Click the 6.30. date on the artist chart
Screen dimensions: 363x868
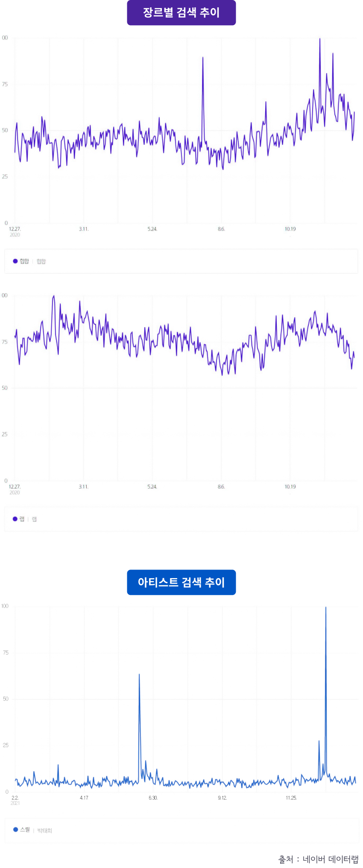153,798
